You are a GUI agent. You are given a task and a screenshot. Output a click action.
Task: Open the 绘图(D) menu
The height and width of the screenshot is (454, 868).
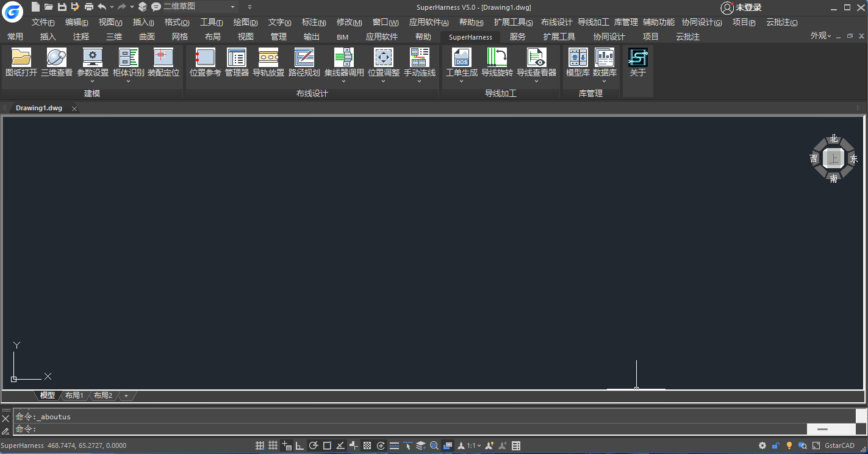246,23
